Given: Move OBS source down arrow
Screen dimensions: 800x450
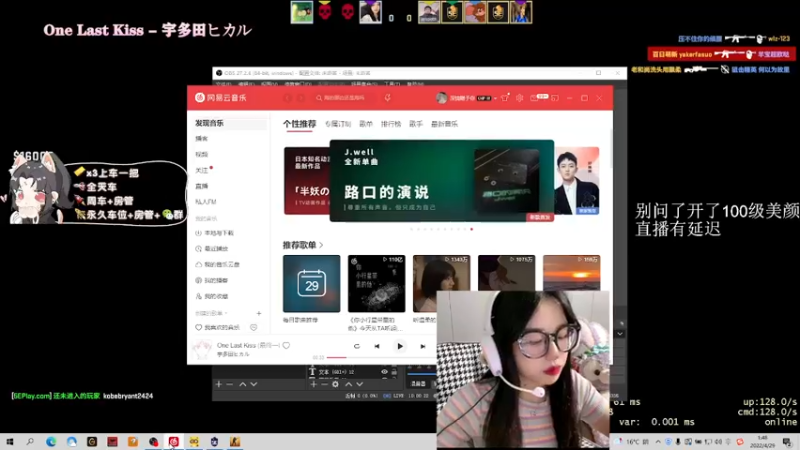Looking at the screenshot, I should click(360, 384).
